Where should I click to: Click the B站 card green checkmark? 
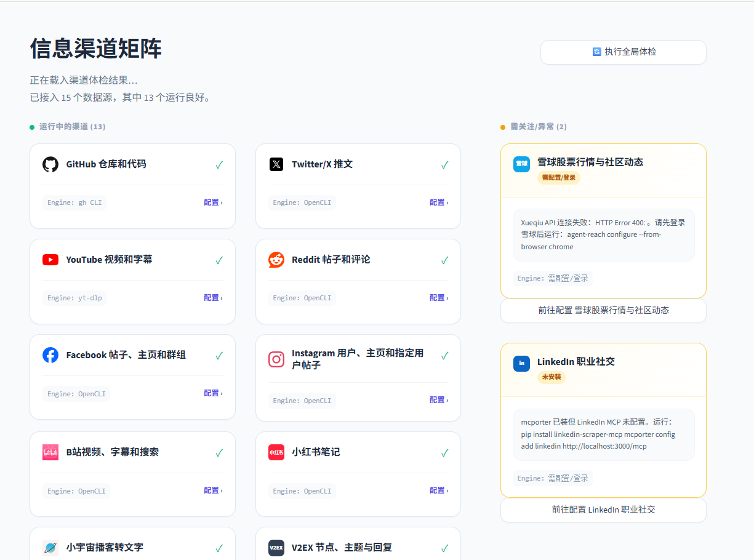pos(219,453)
